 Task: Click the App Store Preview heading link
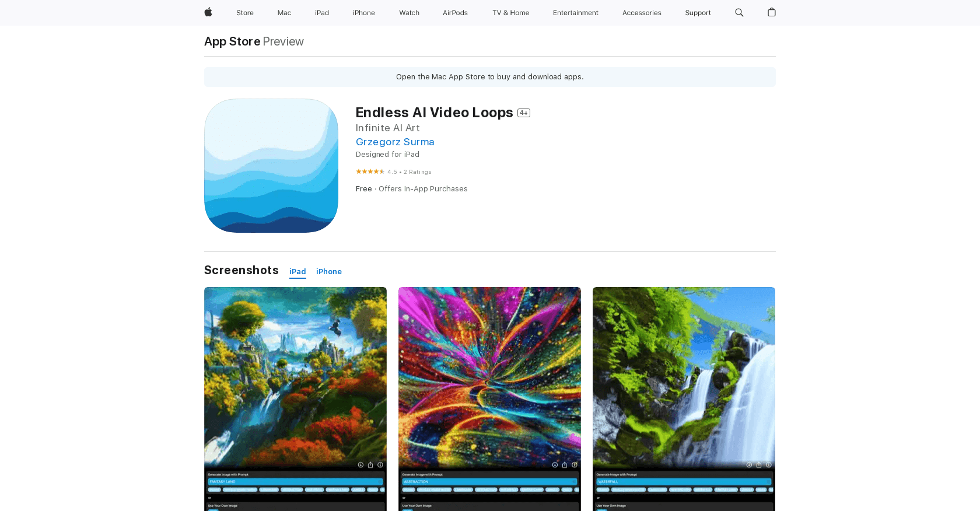pyautogui.click(x=254, y=41)
